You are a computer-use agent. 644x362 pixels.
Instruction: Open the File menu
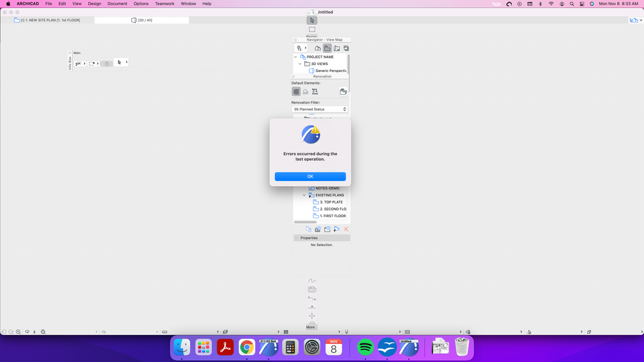coord(48,4)
